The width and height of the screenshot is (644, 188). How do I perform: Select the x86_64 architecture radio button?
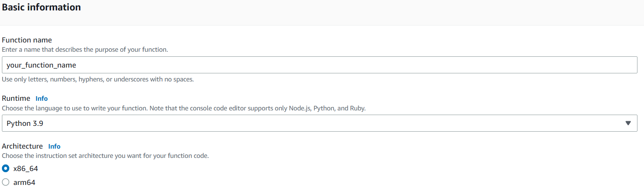[x=6, y=168]
